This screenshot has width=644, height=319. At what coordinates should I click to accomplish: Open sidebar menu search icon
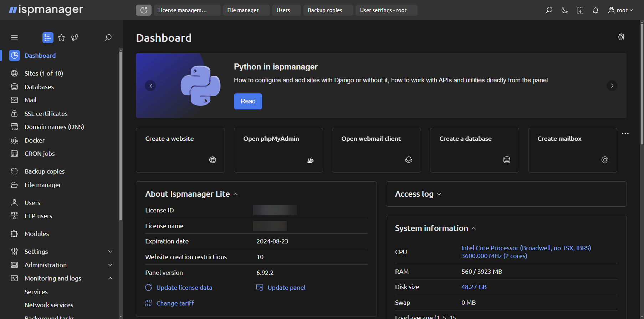pyautogui.click(x=108, y=37)
